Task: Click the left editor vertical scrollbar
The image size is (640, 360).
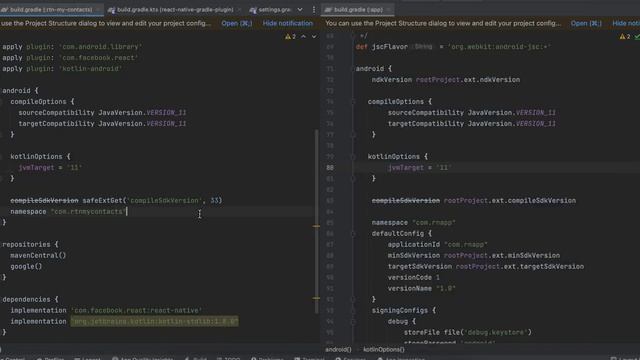Action: point(316,222)
